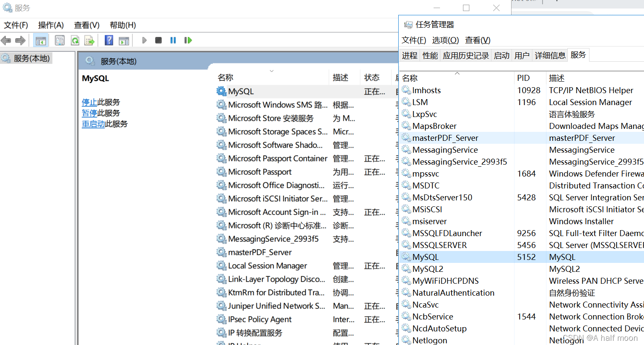Open the 帮助(H) menu
This screenshot has height=345, width=644.
(123, 25)
